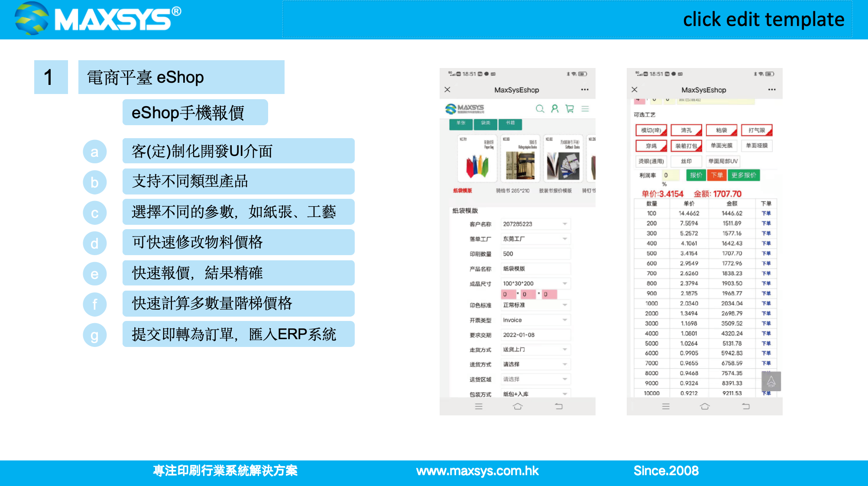This screenshot has width=868, height=486.
Task: Enable the 丝印 process option
Action: coord(686,161)
